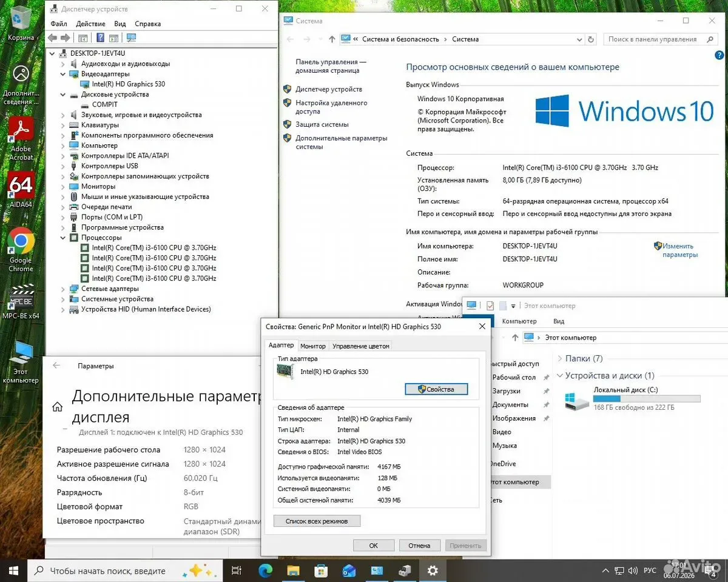Screen dimensions: 728x582
Task: Open the Справка menu in Device Manager
Action: (x=148, y=24)
